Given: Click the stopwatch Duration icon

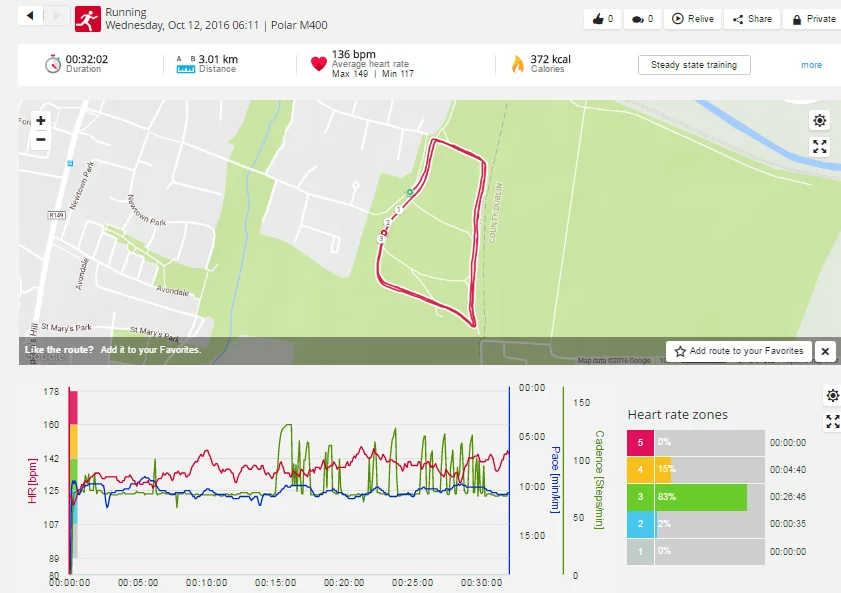Looking at the screenshot, I should coord(53,64).
